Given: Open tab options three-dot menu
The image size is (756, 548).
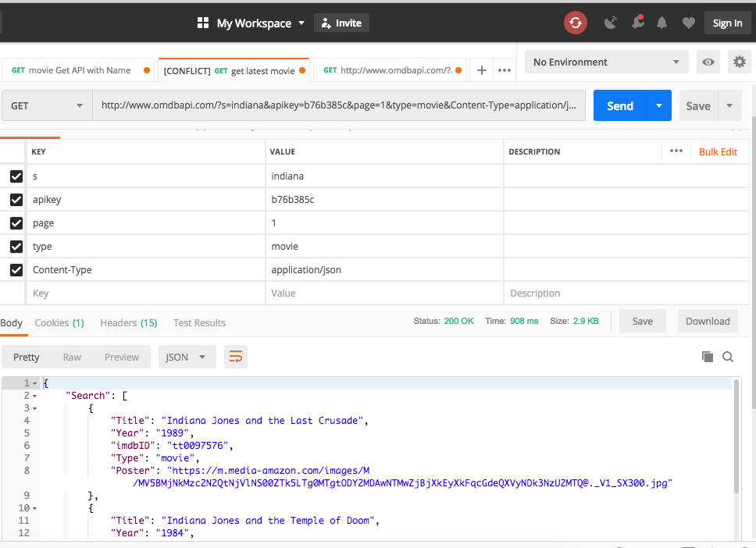Looking at the screenshot, I should [505, 70].
